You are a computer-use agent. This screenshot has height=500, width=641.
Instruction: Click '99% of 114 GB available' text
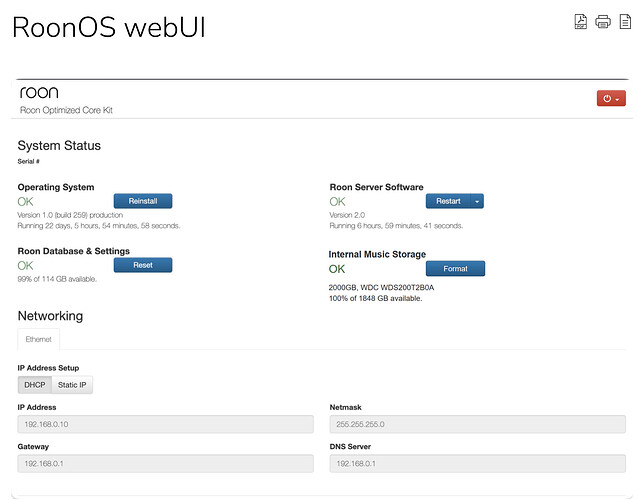[x=57, y=279]
